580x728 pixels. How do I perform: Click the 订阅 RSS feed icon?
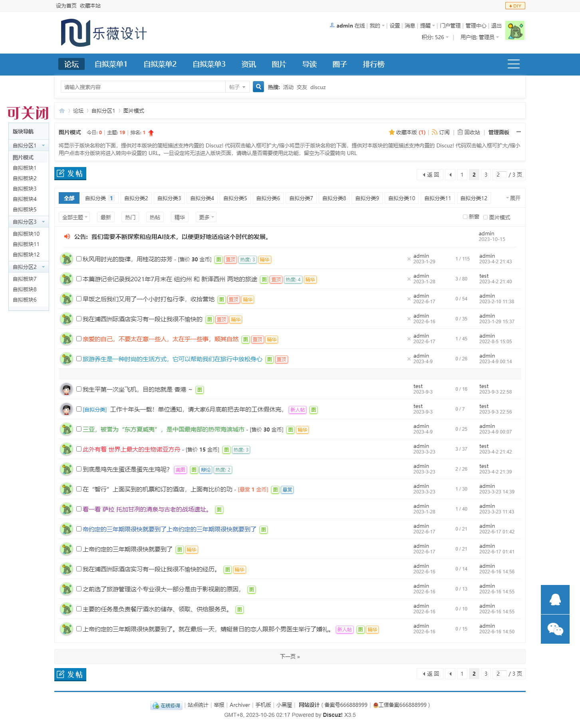coord(434,132)
